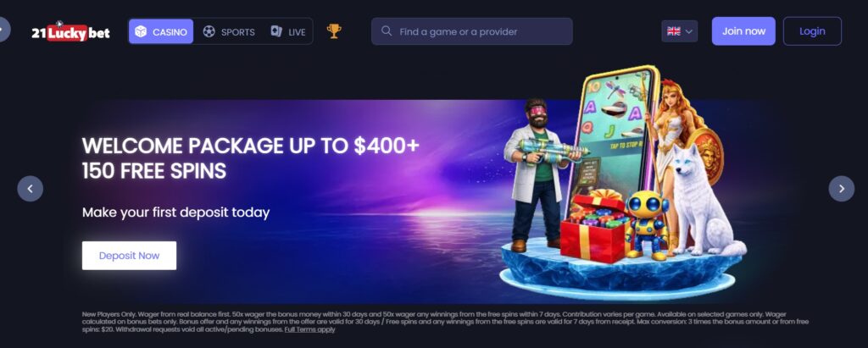Viewport: 868px width, 348px height.
Task: Click the sports soccer ball icon
Action: tap(209, 31)
